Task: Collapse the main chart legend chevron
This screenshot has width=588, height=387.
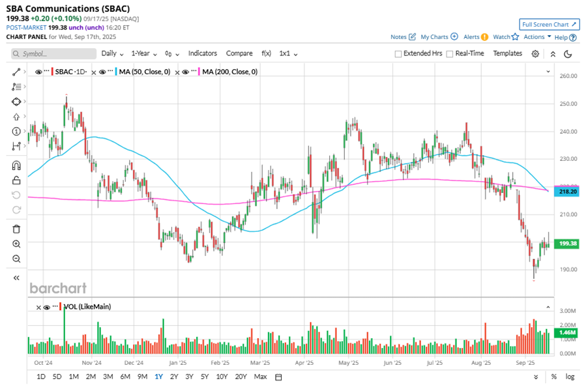Action: pyautogui.click(x=548, y=72)
